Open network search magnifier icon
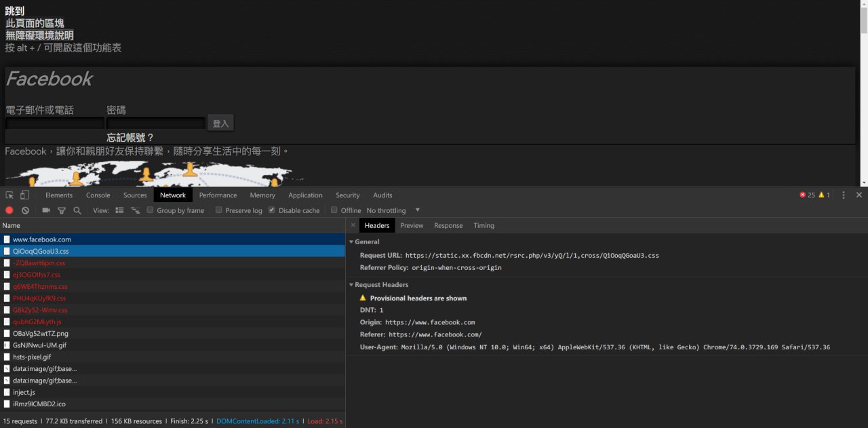This screenshot has height=428, width=868. [77, 210]
